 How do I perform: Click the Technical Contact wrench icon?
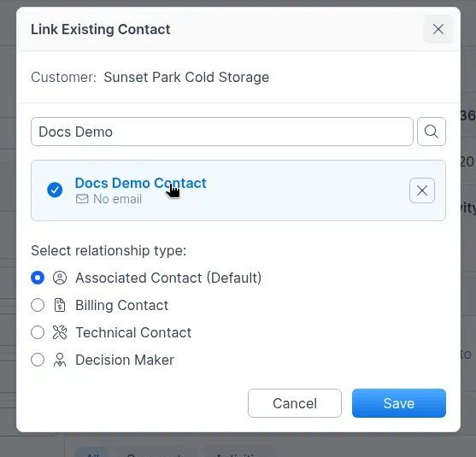pyautogui.click(x=60, y=332)
